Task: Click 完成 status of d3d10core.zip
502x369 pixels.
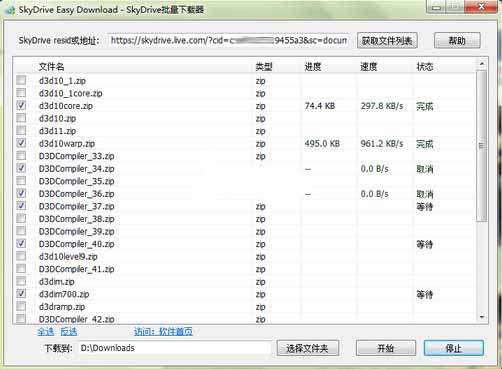Action: coord(425,106)
